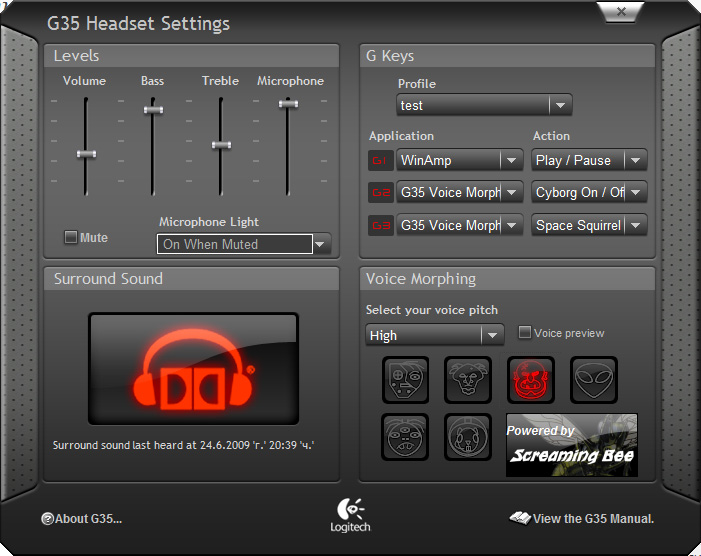Image resolution: width=701 pixels, height=556 pixels.
Task: Choose the Space Squirrel helmet voice icon
Action: 468,438
